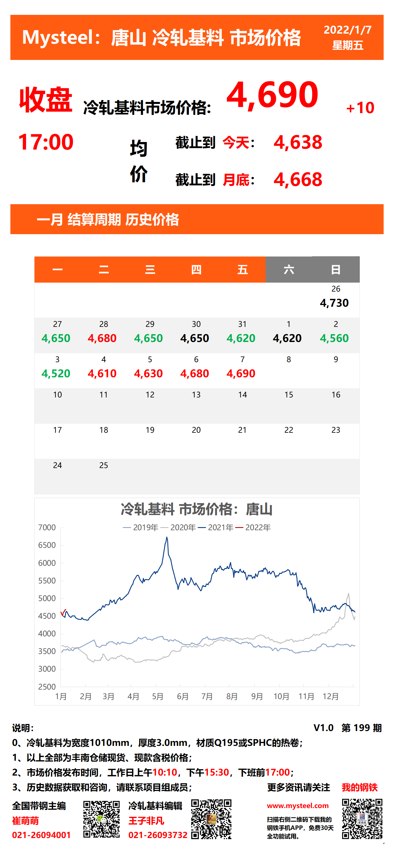The image size is (394, 868).
Task: Click the May 2021 price peak on the chart
Action: click(x=167, y=538)
